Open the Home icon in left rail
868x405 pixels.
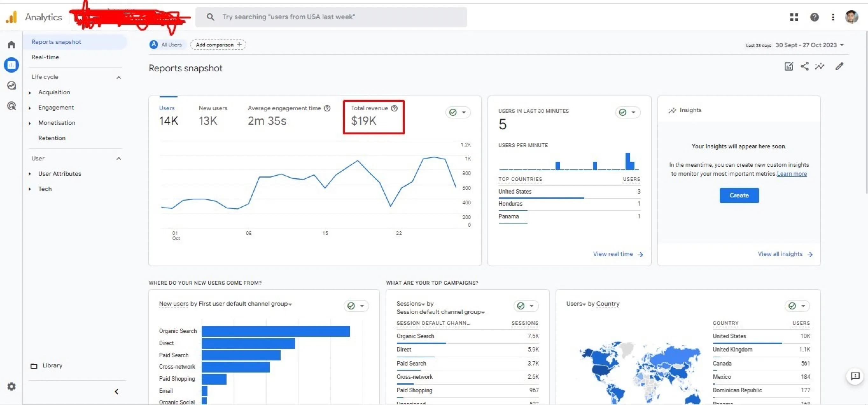tap(11, 45)
